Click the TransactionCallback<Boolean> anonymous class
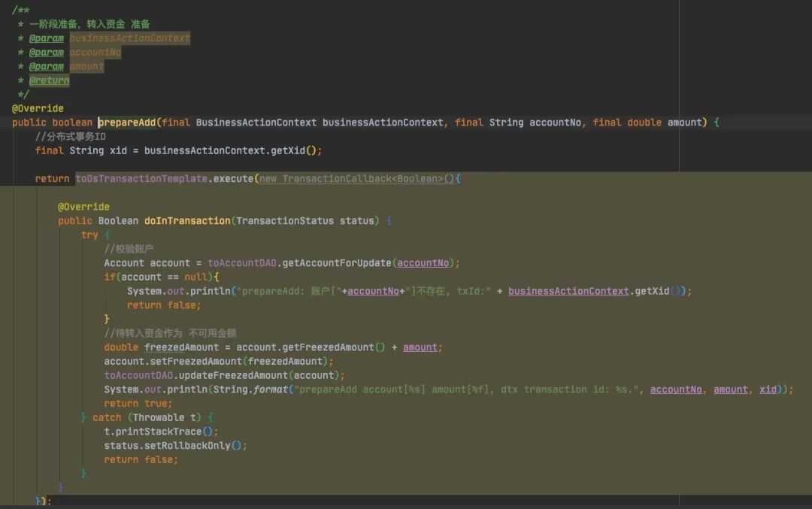Viewport: 812px width, 509px height. click(x=362, y=179)
